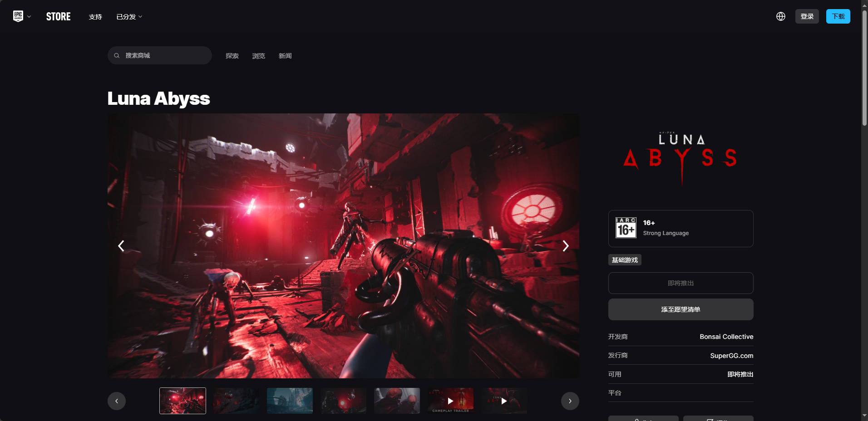The width and height of the screenshot is (868, 421).
Task: Select the fifth thumbnail showing a red-glowing creature
Action: (x=397, y=401)
